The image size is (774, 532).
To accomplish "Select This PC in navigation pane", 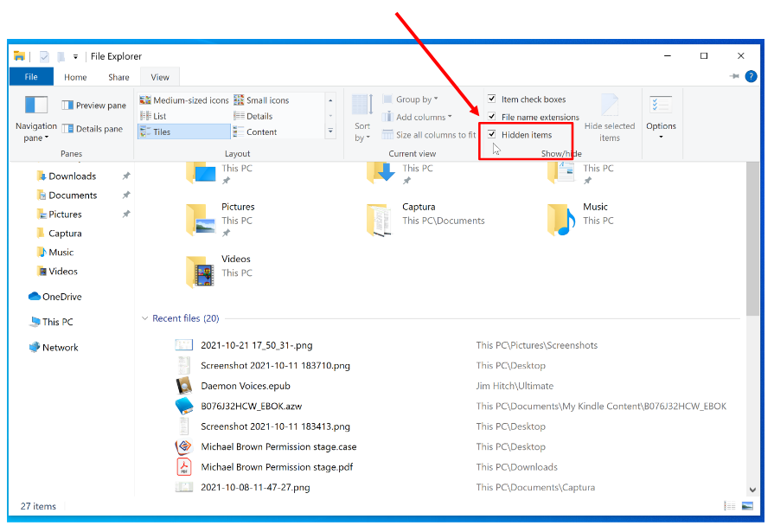I will (51, 322).
